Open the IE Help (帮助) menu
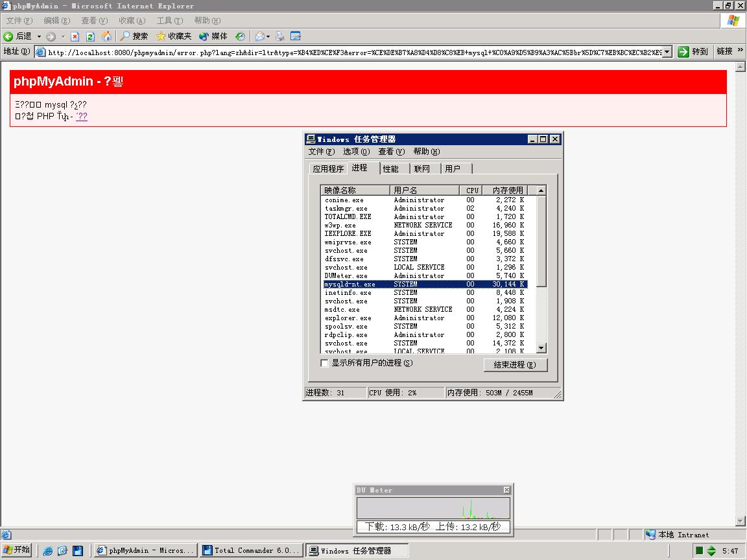The image size is (747, 560). 207,21
